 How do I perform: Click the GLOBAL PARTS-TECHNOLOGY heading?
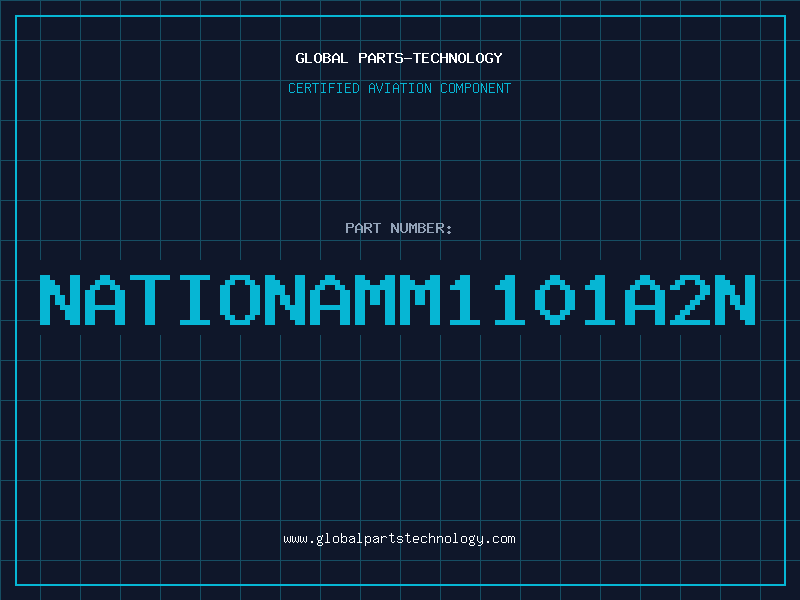click(399, 58)
